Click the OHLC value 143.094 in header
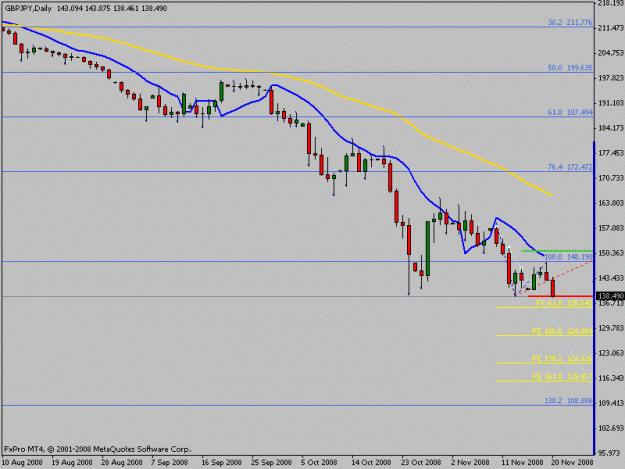 69,8
